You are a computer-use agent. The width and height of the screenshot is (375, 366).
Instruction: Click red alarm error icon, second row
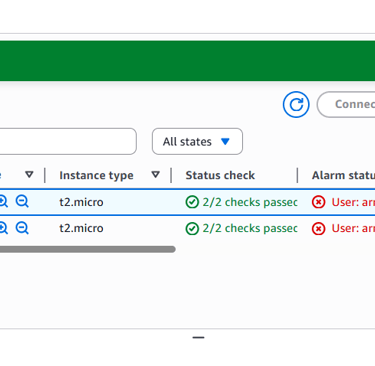click(318, 229)
